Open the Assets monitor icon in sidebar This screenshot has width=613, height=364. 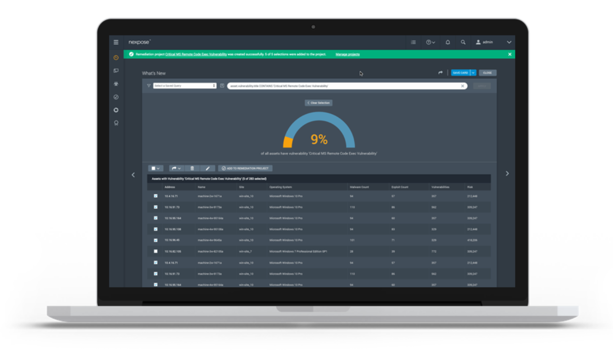tap(116, 71)
